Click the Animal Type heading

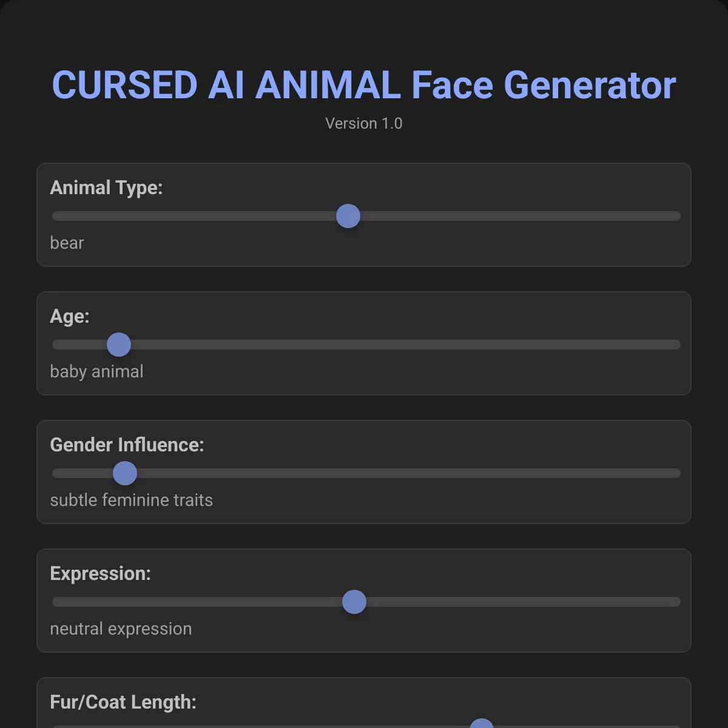point(106,187)
